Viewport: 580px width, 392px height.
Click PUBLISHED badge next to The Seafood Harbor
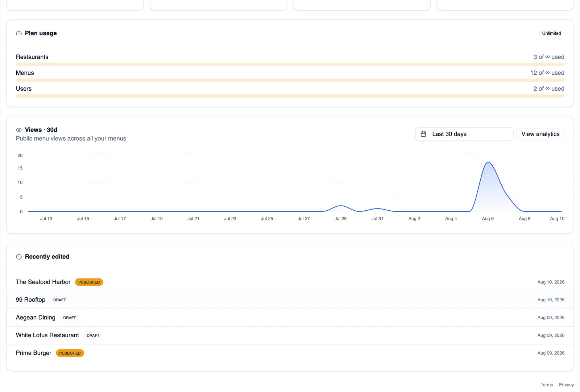[89, 282]
